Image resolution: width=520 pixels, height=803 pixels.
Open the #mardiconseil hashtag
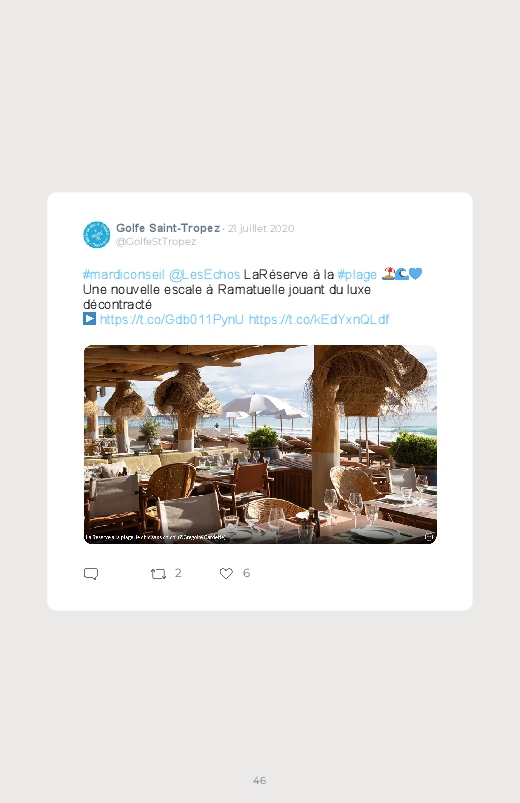(123, 274)
